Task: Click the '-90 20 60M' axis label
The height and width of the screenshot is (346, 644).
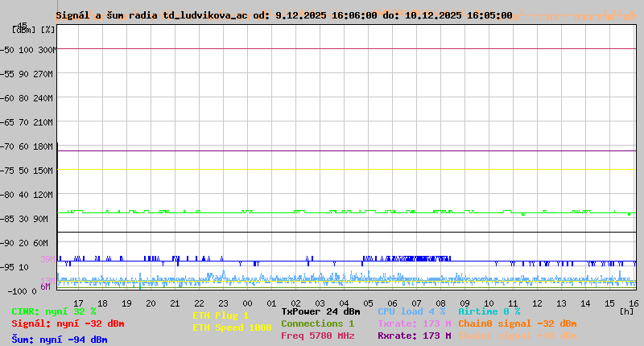Action: click(24, 243)
